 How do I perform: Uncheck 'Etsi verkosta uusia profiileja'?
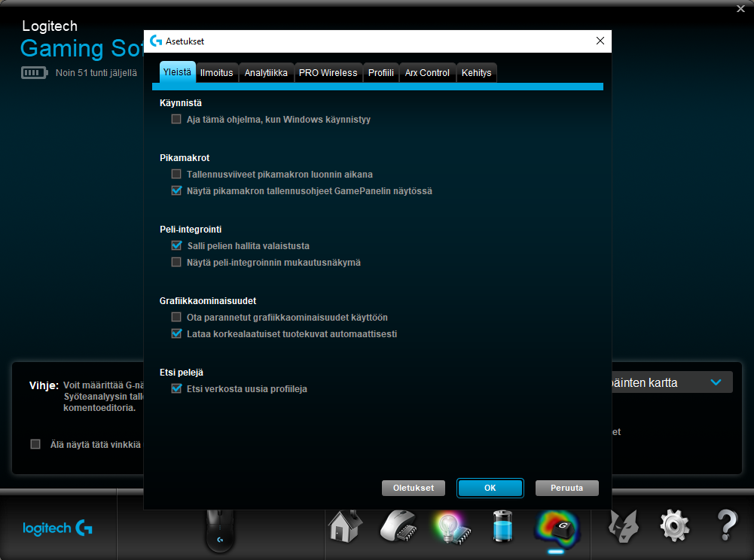click(176, 388)
